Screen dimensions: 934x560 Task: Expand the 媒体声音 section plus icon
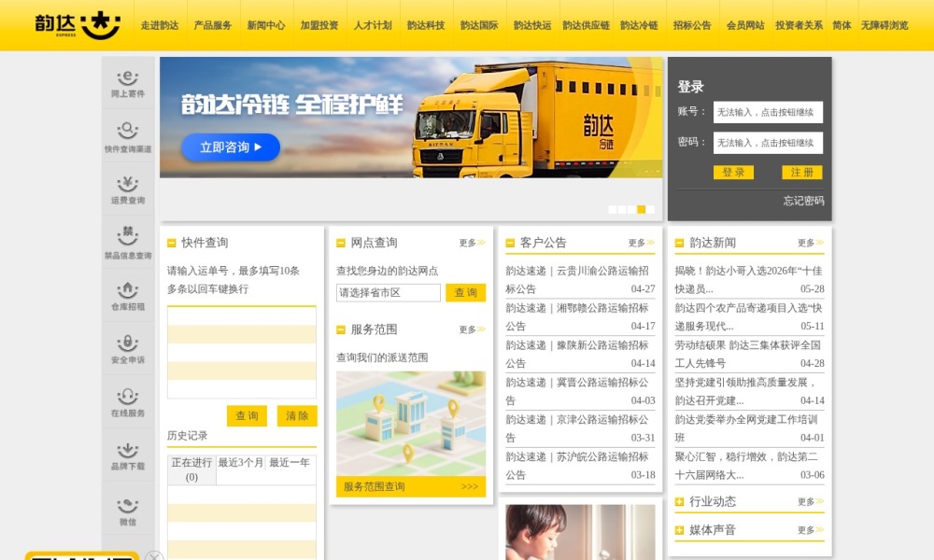pyautogui.click(x=679, y=530)
